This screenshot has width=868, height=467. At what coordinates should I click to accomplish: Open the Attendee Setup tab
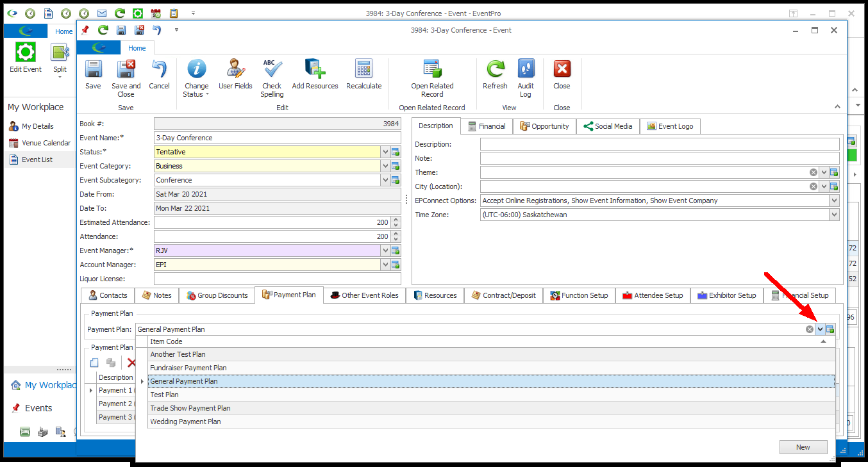pos(653,295)
